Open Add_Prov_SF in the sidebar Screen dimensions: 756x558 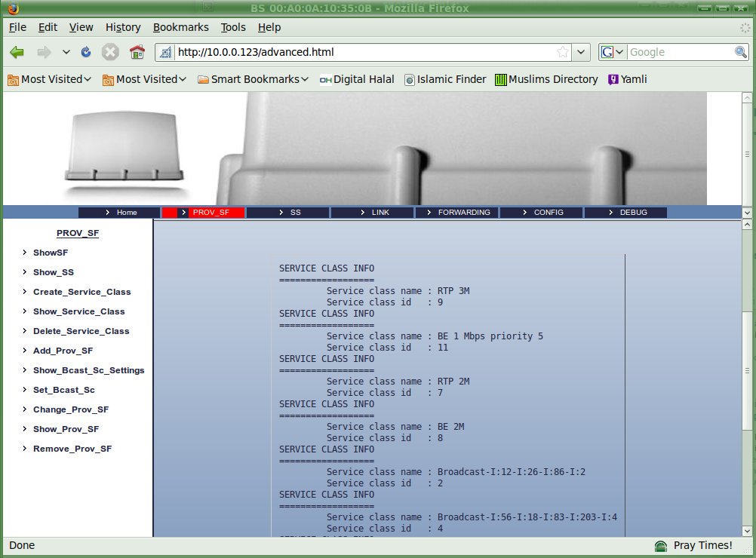pyautogui.click(x=63, y=351)
